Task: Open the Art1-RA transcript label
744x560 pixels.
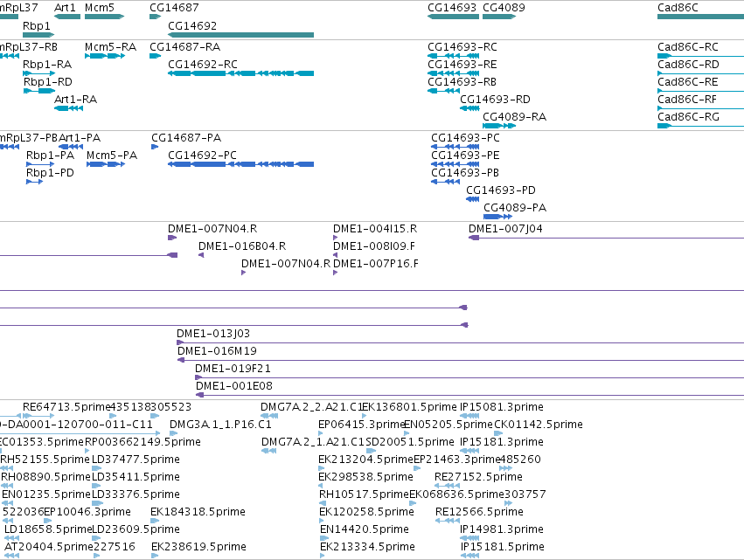Action: (x=76, y=100)
